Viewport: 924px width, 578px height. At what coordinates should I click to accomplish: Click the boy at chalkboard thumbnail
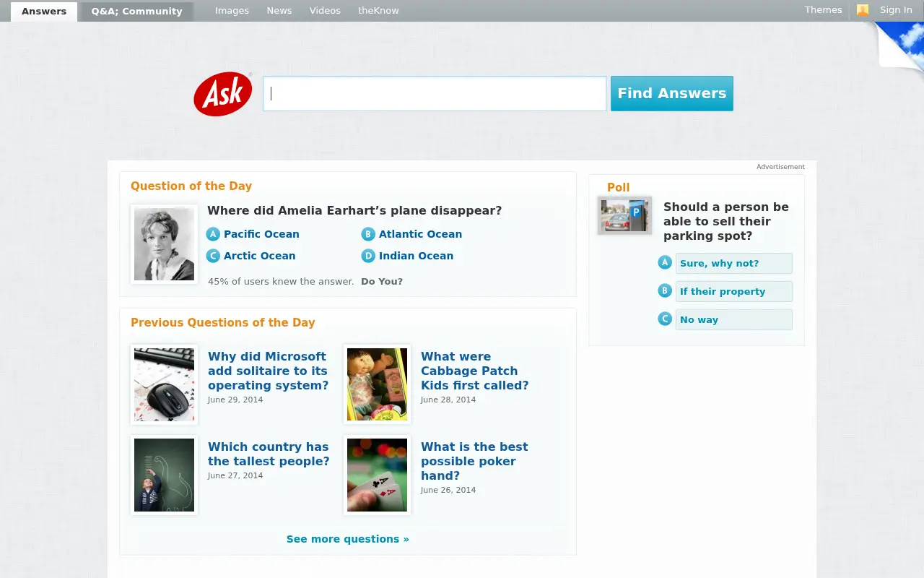click(164, 475)
